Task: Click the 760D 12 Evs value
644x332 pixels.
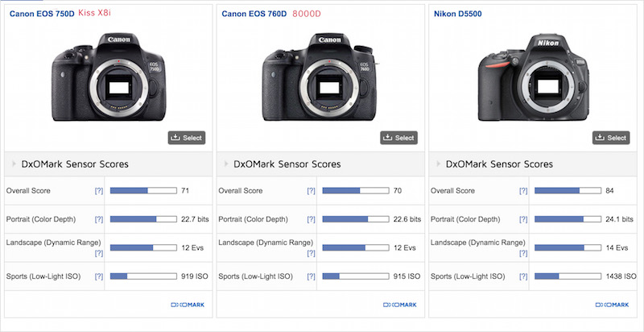Action: 405,247
